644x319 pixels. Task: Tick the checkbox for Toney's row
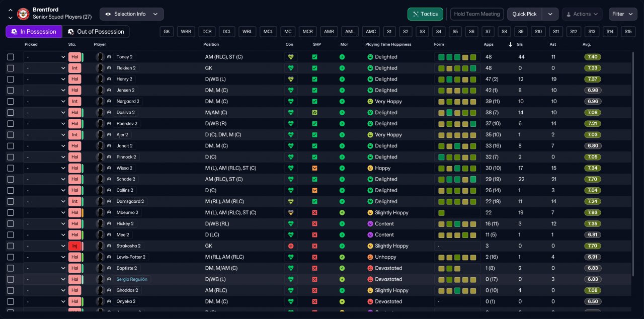(11, 57)
